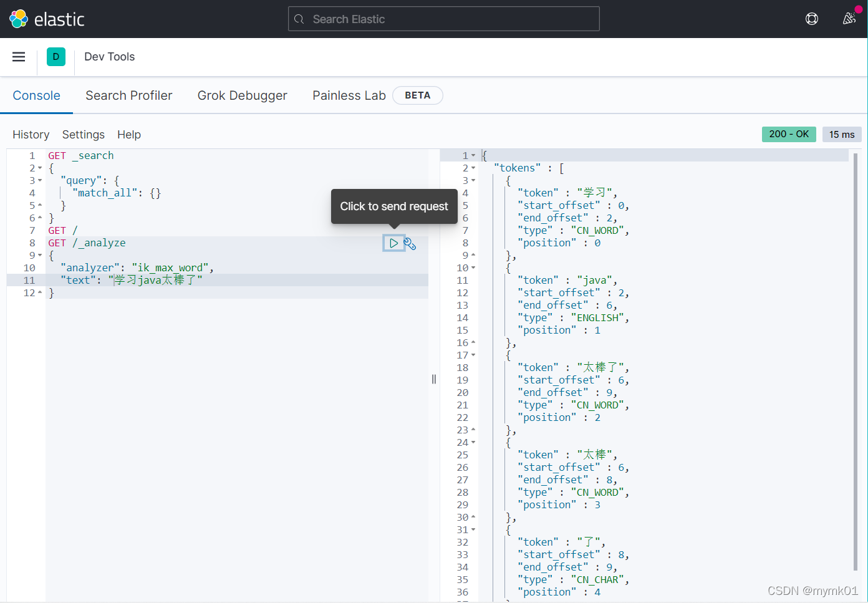Viewport: 868px width, 603px height.
Task: Switch to the Console tab
Action: coord(37,95)
